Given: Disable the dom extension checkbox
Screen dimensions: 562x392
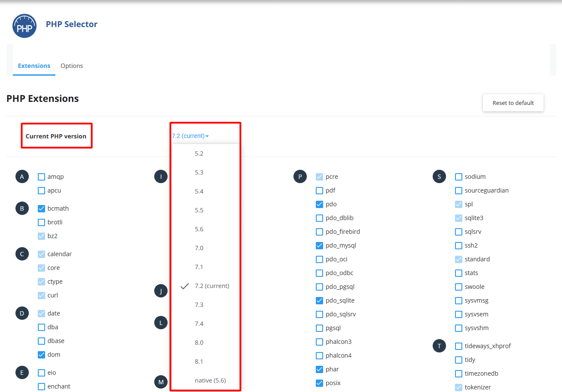Looking at the screenshot, I should pyautogui.click(x=41, y=354).
